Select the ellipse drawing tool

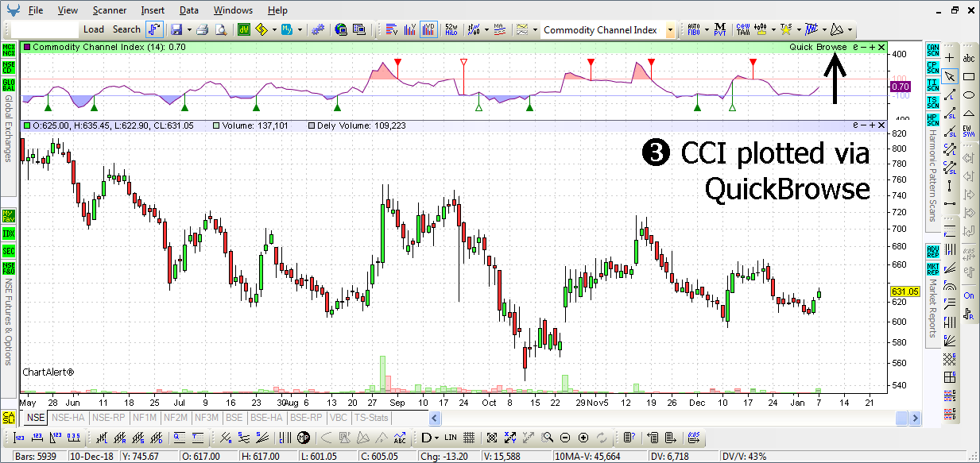click(x=969, y=95)
